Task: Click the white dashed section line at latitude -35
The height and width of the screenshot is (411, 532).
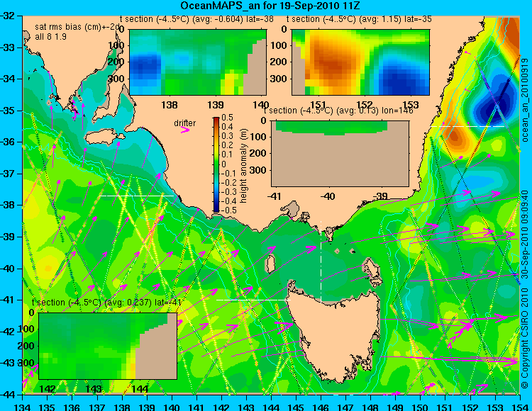Action: click(467, 126)
